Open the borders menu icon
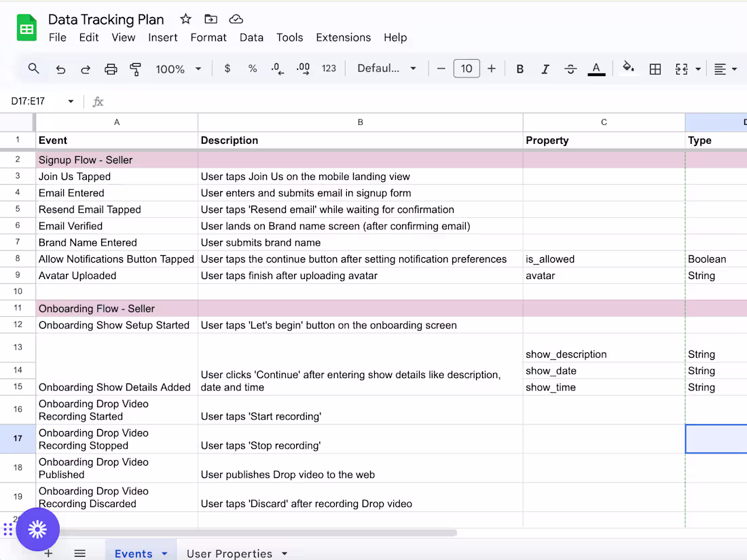747x560 pixels. click(x=655, y=69)
